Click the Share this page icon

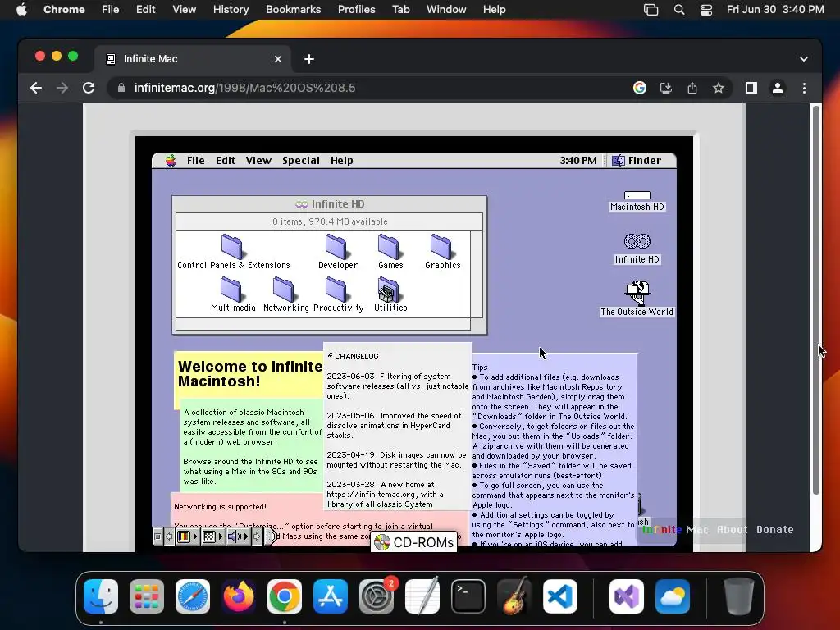[692, 88]
